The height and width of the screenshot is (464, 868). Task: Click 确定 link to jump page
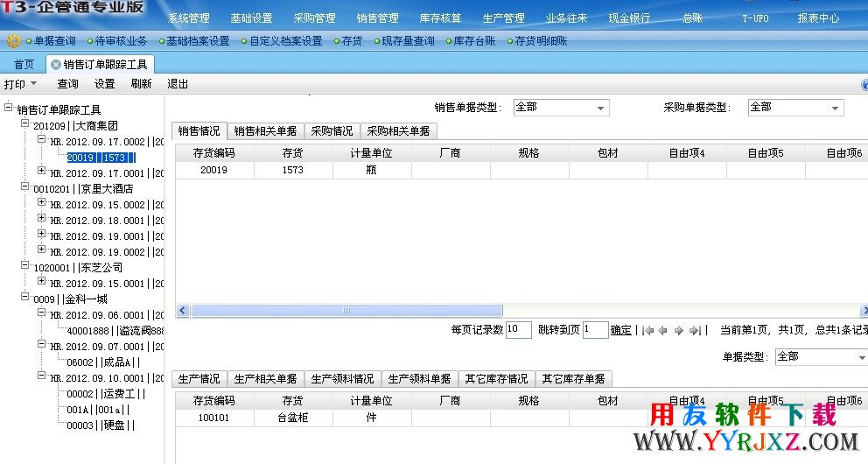[621, 331]
